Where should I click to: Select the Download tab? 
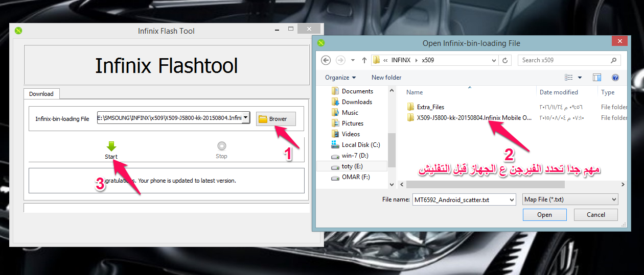point(41,94)
